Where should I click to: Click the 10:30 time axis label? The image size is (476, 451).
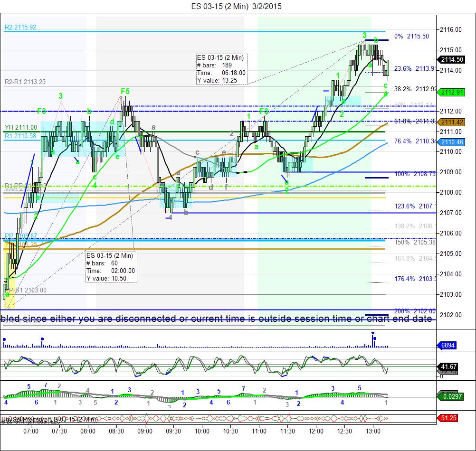tap(230, 431)
